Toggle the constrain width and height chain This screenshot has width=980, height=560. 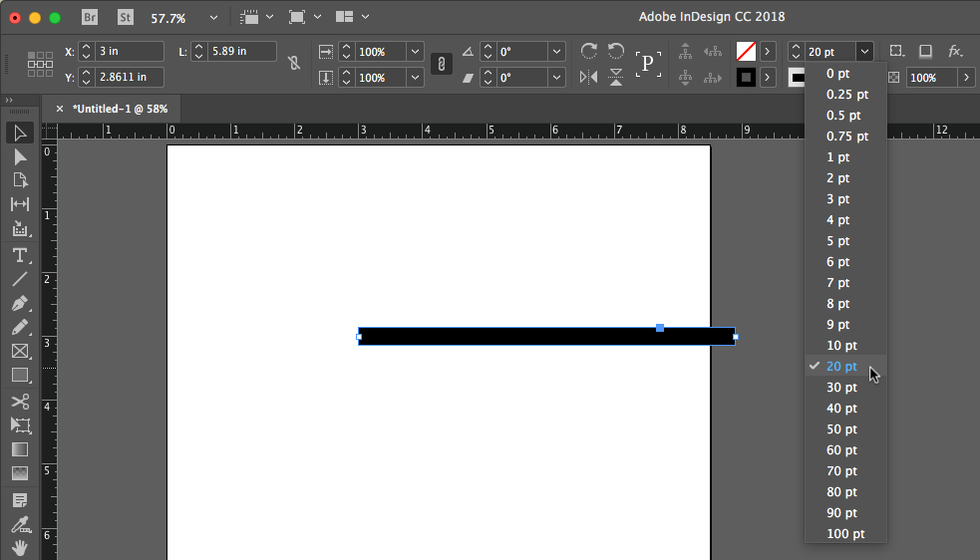293,63
